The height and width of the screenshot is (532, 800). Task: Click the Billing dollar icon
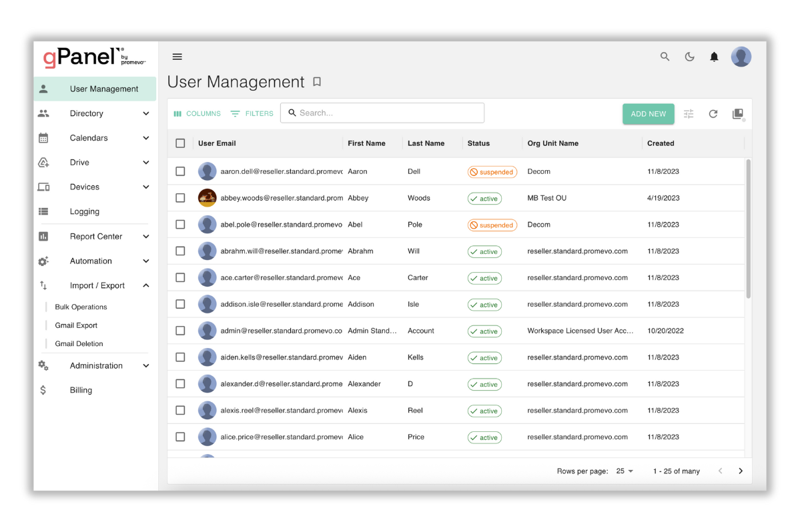tap(43, 390)
